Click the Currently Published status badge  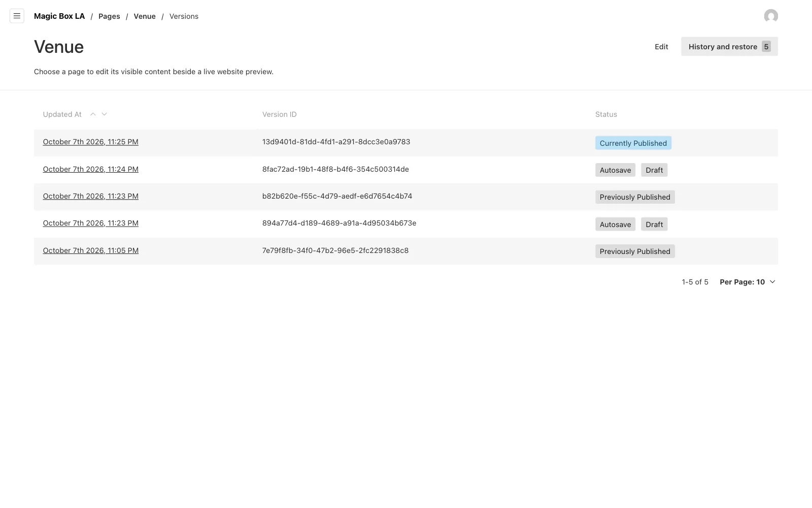tap(633, 143)
